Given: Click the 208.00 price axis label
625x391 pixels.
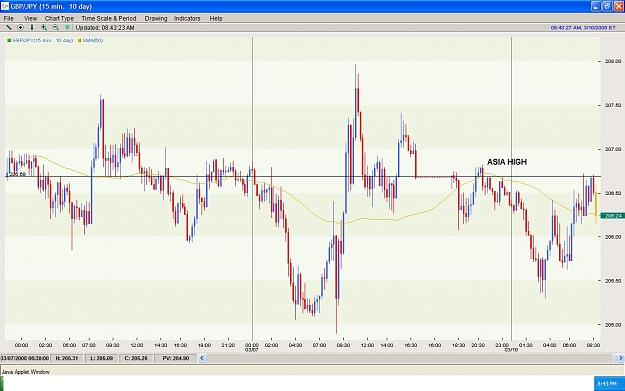Looking at the screenshot, I should coord(613,61).
